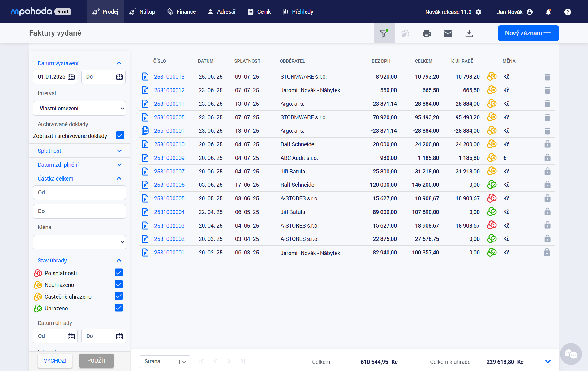Sort by ODBĚRATEL column header
The height and width of the screenshot is (371, 588).
coord(292,61)
